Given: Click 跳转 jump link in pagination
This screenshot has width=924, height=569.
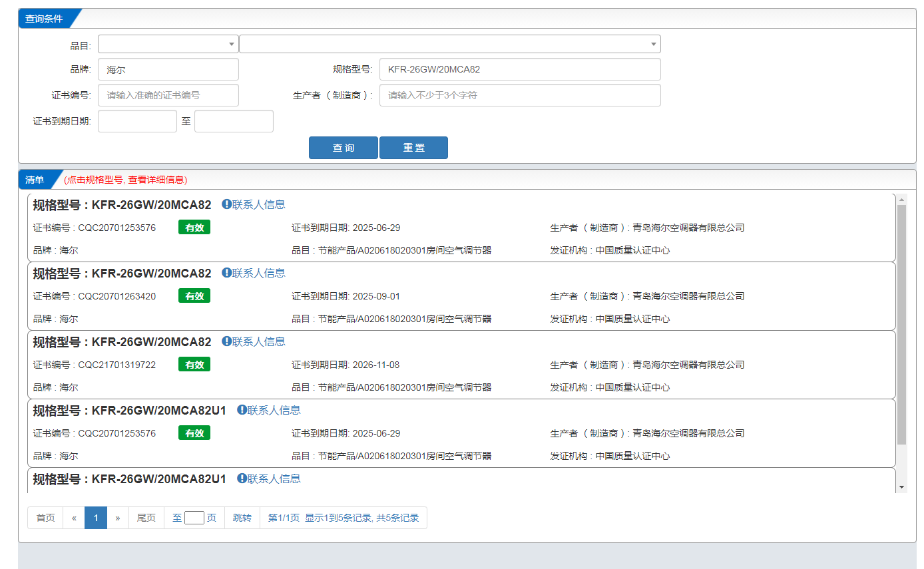Looking at the screenshot, I should coord(242,518).
